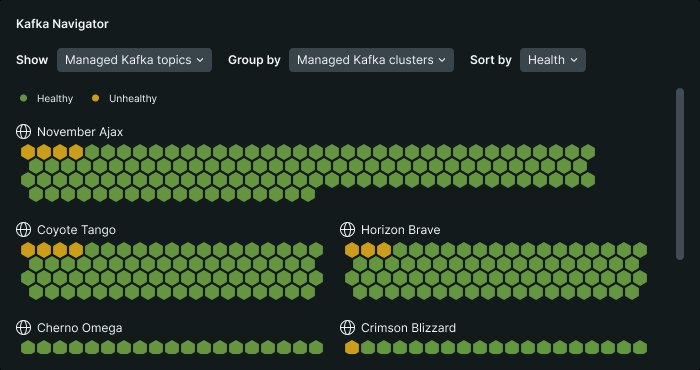Screen dimensions: 700x370
Task: Click the globe icon beside Coyote Tango
Action: click(x=23, y=230)
